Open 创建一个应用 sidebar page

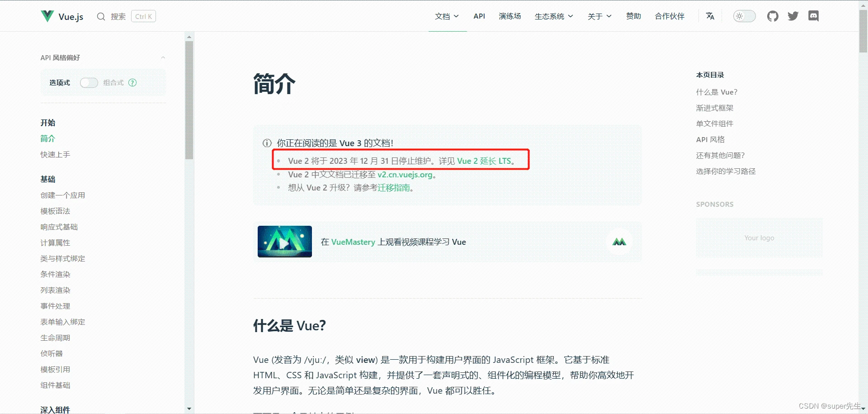coord(63,195)
